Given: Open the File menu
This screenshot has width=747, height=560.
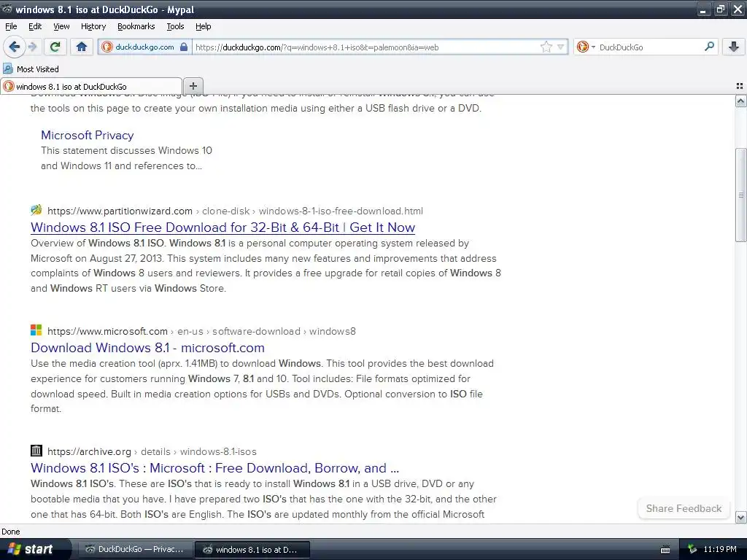Looking at the screenshot, I should pos(11,26).
